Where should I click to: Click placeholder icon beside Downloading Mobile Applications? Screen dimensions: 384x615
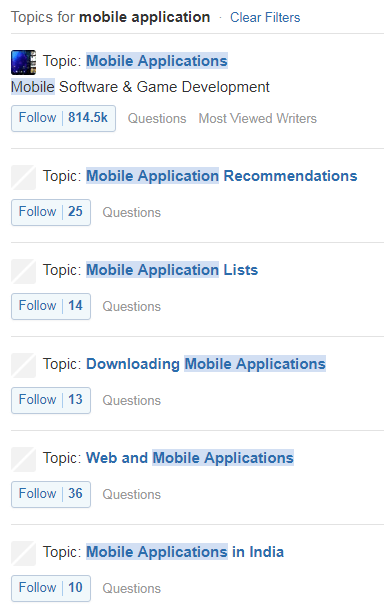pyautogui.click(x=24, y=366)
